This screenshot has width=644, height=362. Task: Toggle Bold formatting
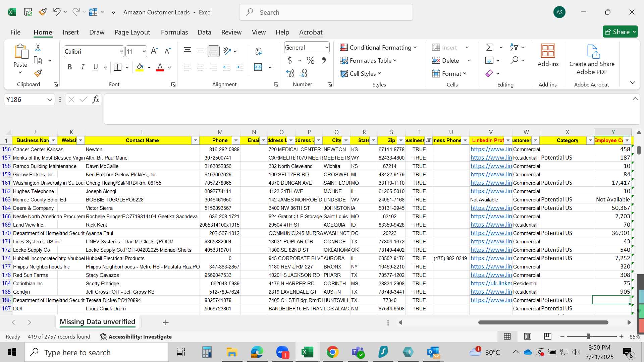point(70,67)
